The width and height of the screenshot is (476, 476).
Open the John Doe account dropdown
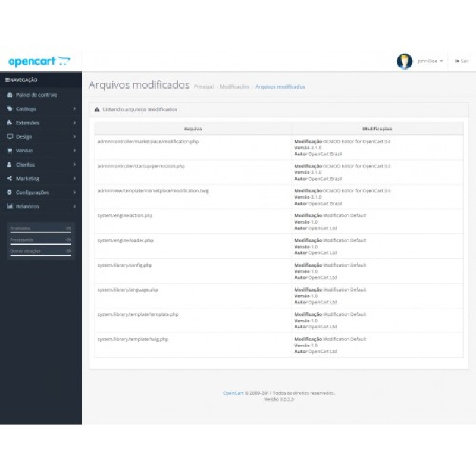click(x=428, y=60)
